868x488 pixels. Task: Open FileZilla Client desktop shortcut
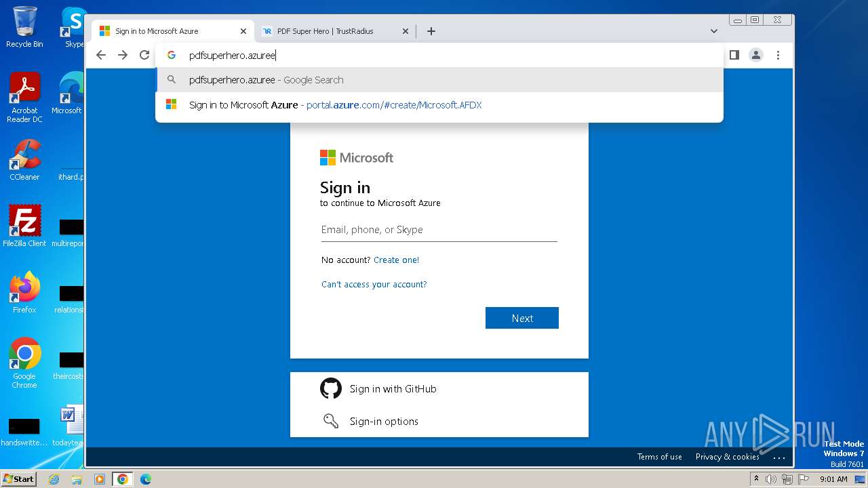[24, 226]
